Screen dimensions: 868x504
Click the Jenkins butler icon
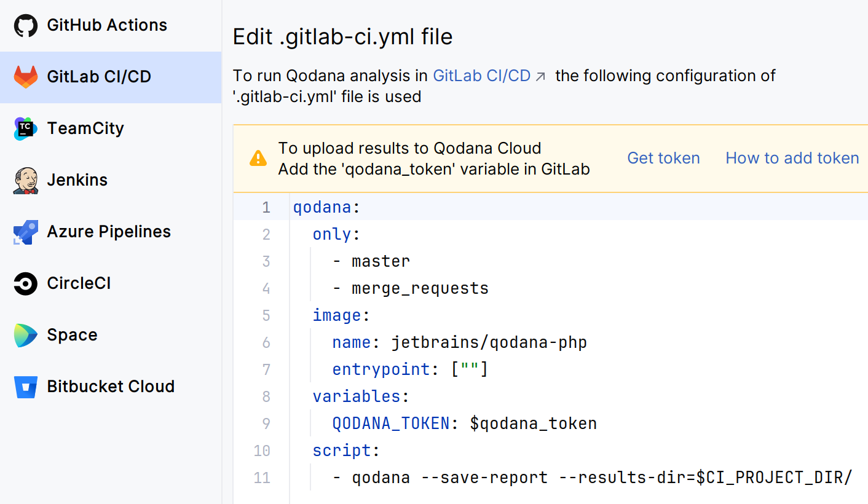25,180
